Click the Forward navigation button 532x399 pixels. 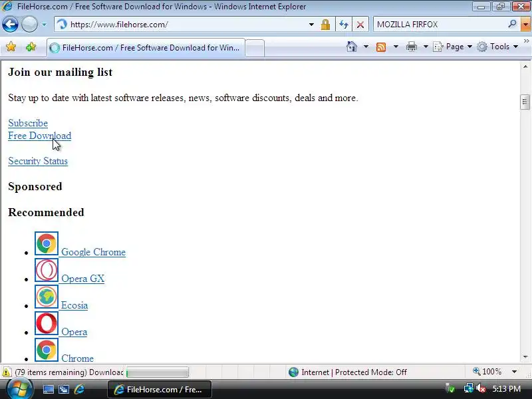29,25
